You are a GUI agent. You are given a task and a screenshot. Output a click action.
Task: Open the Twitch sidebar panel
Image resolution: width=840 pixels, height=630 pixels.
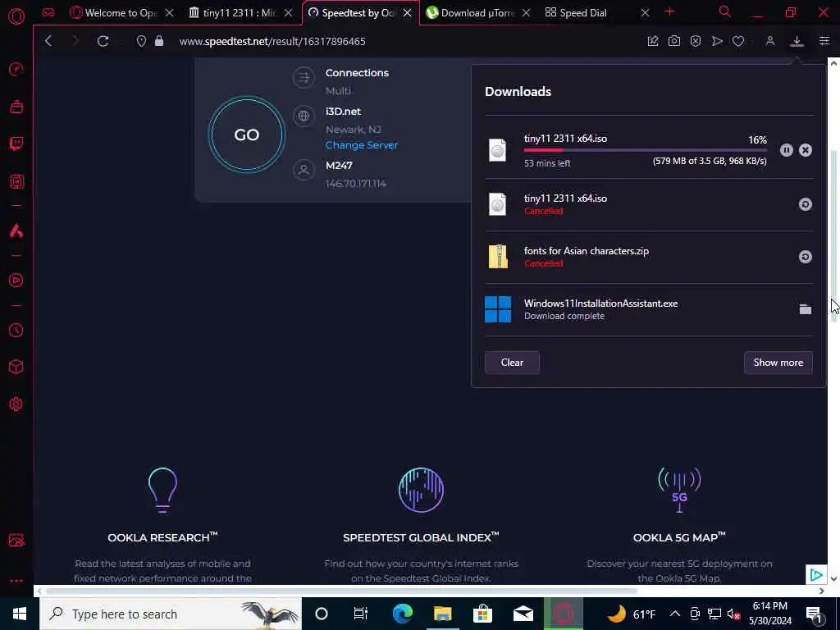point(16,143)
